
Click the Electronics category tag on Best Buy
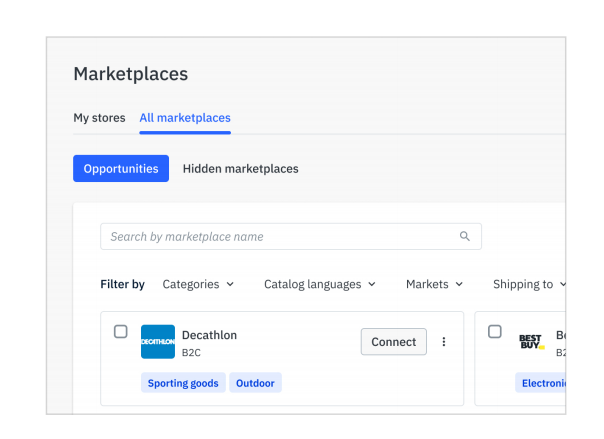pos(542,383)
